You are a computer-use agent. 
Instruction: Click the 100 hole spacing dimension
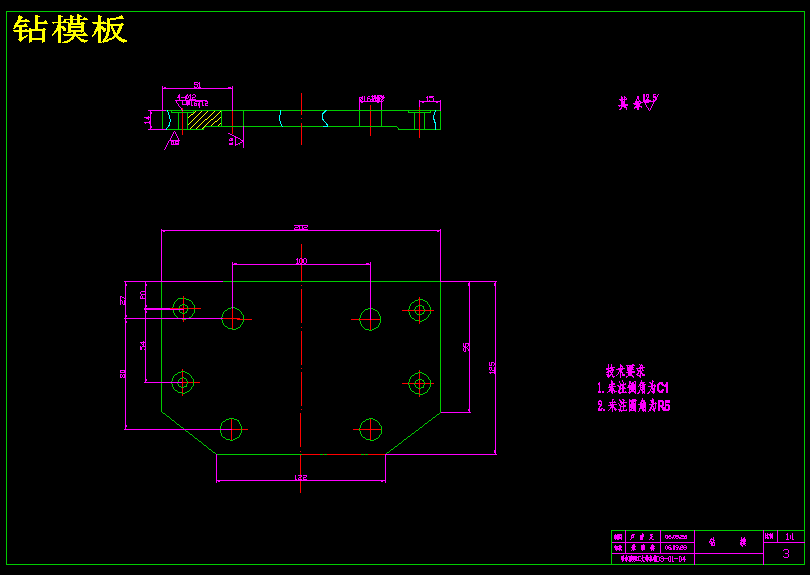[301, 261]
